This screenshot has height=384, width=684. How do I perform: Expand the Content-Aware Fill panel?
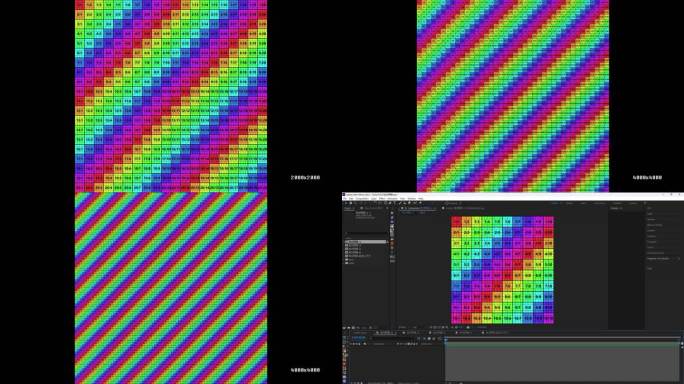click(x=656, y=253)
